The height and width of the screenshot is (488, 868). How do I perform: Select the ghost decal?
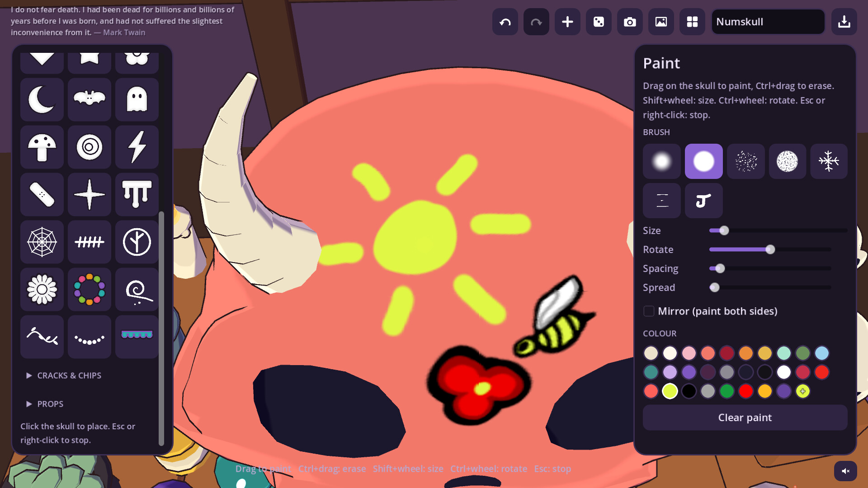click(137, 99)
